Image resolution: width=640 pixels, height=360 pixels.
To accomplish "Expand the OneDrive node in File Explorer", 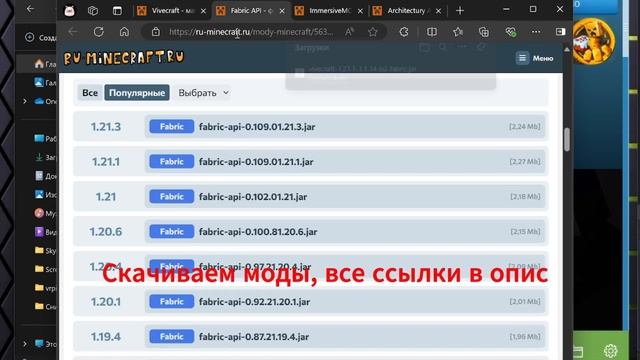I will click(x=25, y=101).
